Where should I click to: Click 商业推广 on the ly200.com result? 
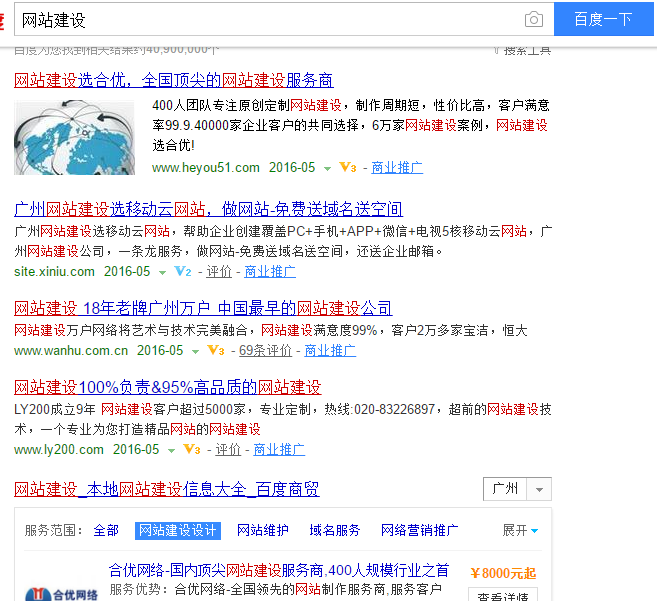(279, 450)
